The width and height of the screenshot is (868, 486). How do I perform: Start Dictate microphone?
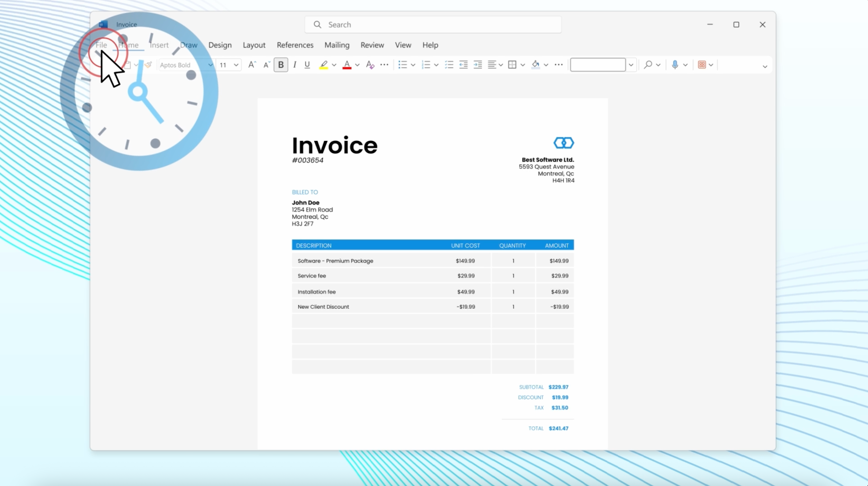[675, 65]
